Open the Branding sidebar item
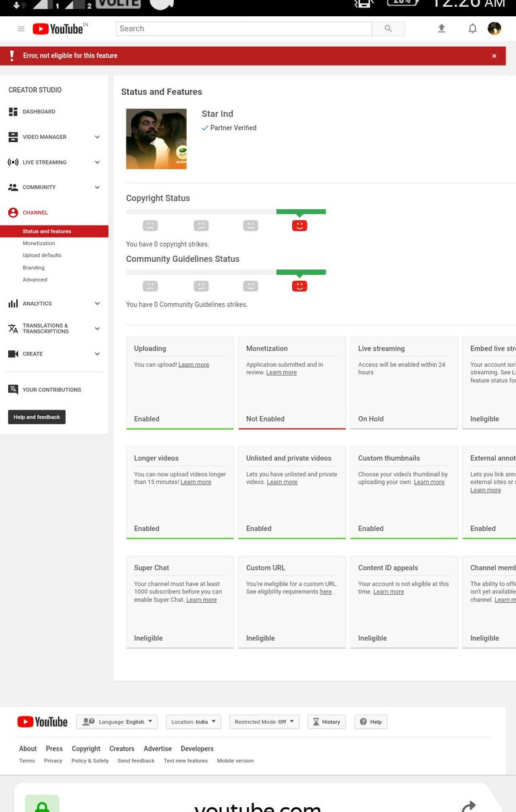The width and height of the screenshot is (516, 812). tap(34, 268)
